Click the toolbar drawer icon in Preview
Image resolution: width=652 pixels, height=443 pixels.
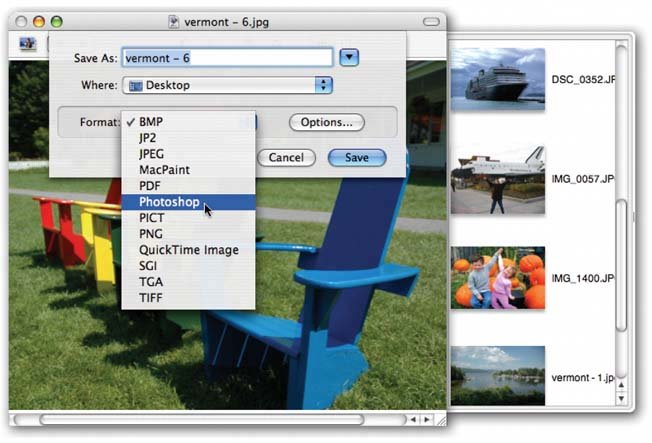pyautogui.click(x=27, y=43)
